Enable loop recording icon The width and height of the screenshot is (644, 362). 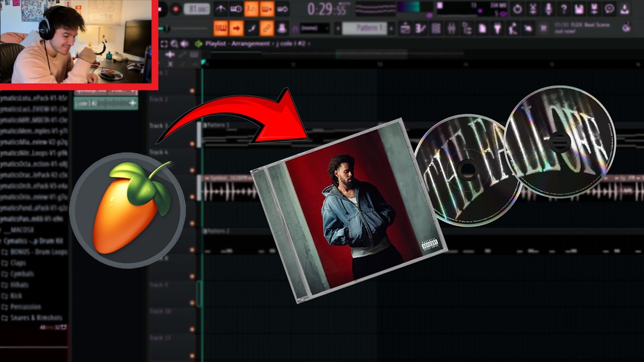coord(282,9)
